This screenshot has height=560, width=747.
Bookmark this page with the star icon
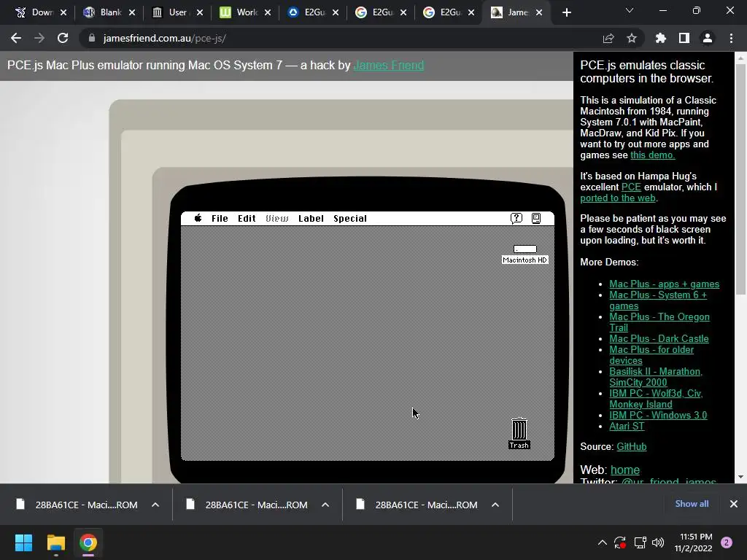(x=632, y=38)
